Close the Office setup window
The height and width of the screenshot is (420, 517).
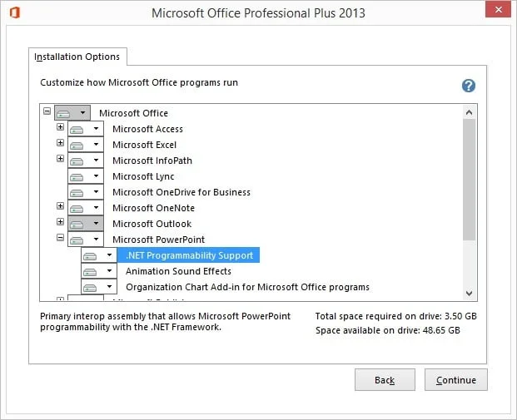[498, 9]
